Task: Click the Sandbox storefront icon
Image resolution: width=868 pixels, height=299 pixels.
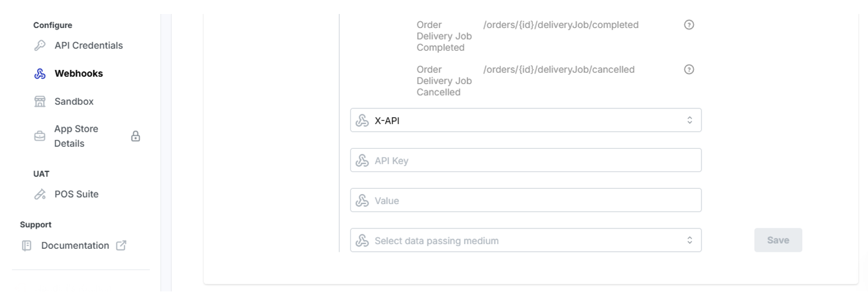Action: point(40,101)
